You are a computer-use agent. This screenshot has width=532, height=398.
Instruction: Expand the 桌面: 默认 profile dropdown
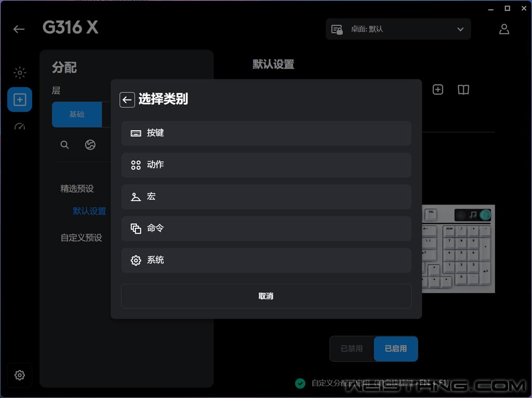point(398,29)
